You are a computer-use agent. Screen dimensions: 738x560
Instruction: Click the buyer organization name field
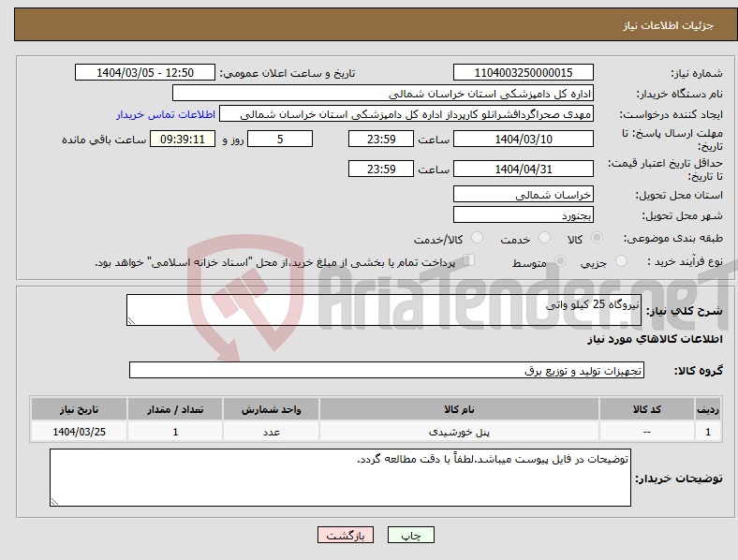point(383,93)
